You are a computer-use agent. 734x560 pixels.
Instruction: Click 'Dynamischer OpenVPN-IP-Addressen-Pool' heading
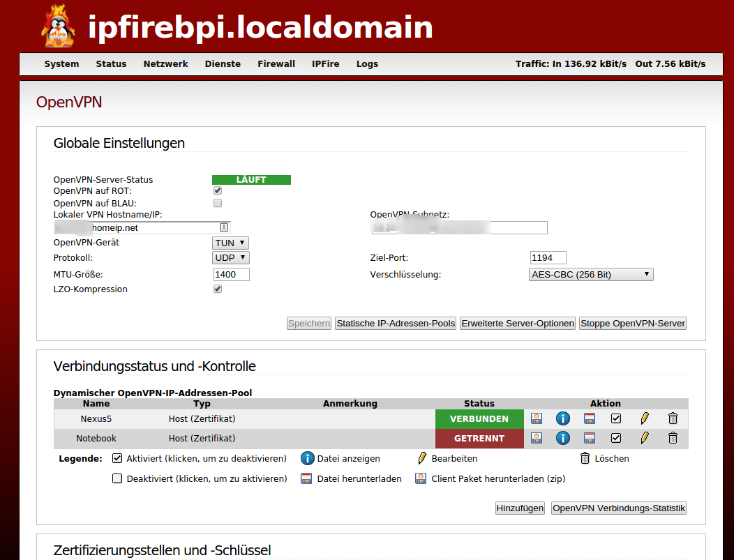(153, 393)
